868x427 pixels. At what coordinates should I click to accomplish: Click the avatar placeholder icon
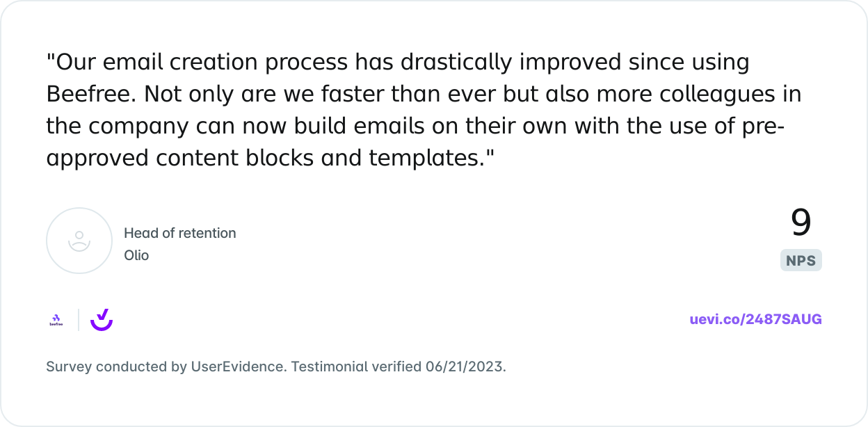(x=79, y=241)
